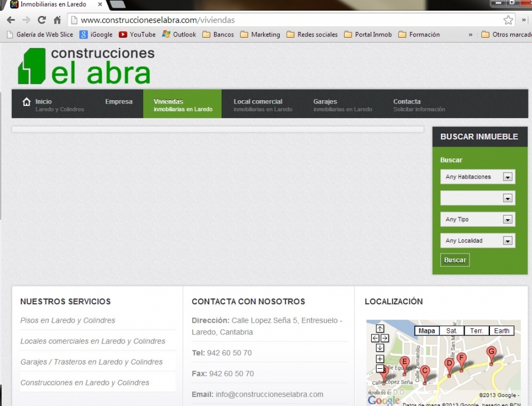532x406 pixels.
Task: Open the Portal Inmob bookmarks folder
Action: [368, 34]
